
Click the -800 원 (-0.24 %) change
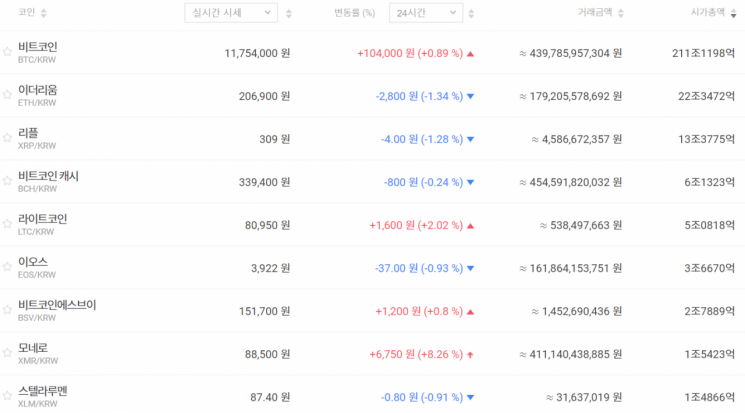(423, 182)
